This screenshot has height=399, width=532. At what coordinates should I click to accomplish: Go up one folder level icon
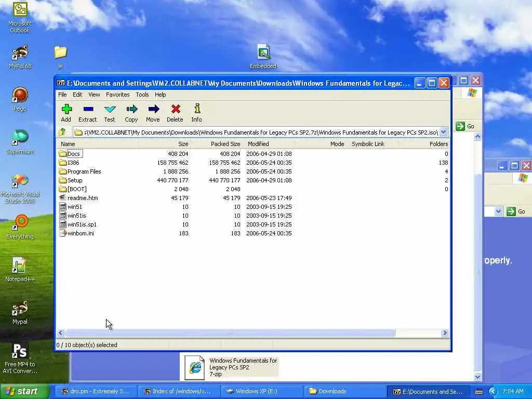[x=62, y=132]
